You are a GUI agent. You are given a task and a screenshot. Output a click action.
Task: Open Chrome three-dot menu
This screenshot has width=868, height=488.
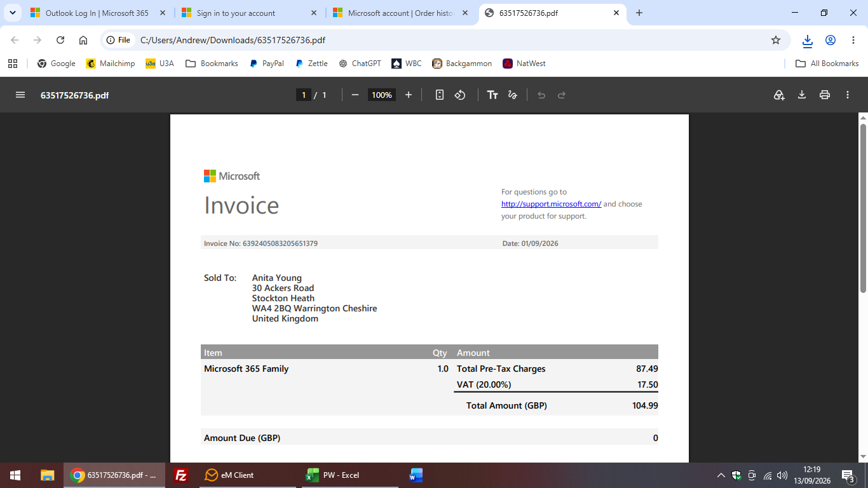(x=853, y=40)
